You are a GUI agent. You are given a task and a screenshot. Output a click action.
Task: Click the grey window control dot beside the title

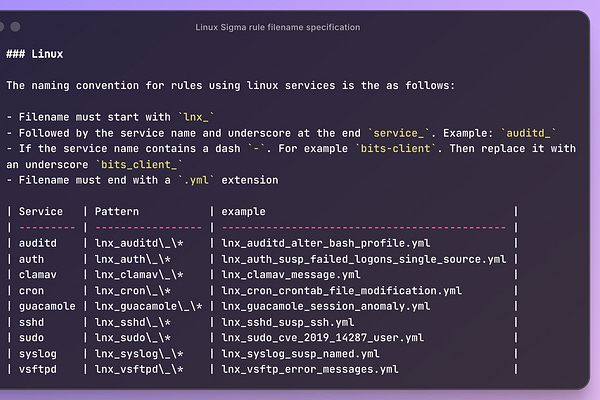[15, 27]
